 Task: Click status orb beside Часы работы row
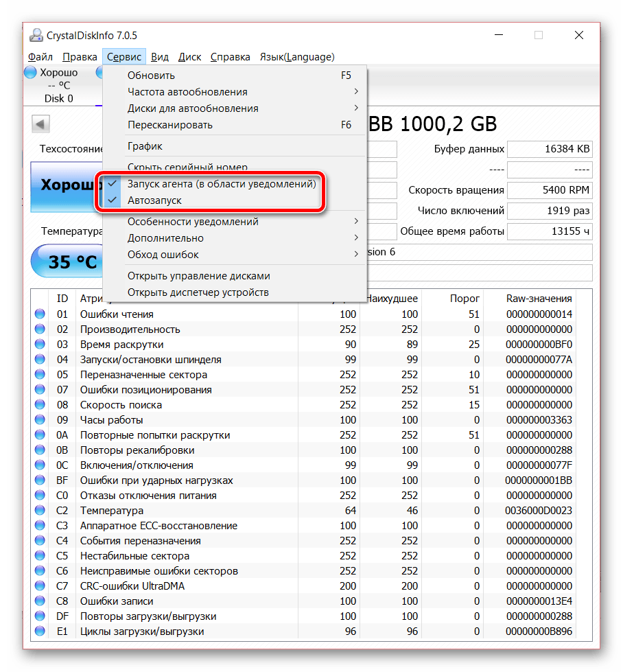[40, 420]
